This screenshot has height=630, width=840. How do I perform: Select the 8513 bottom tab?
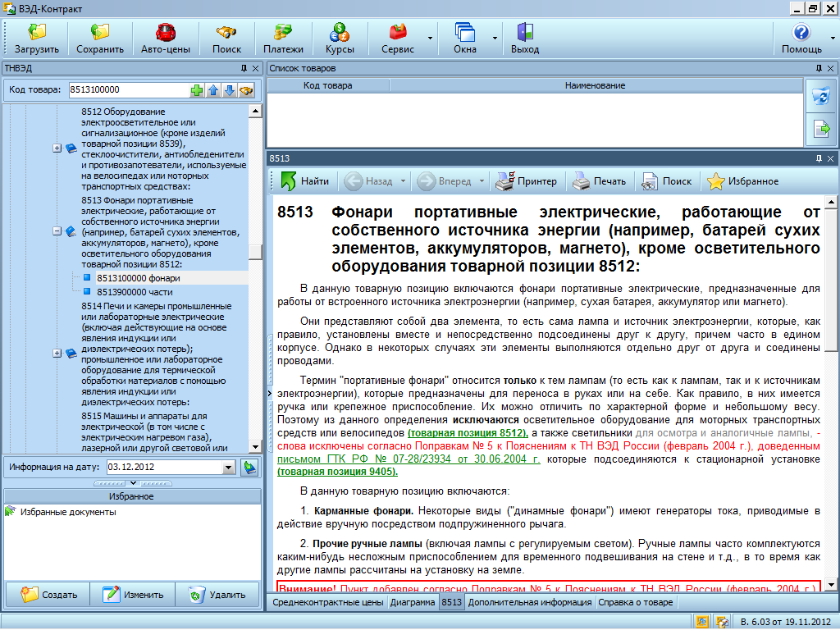point(452,602)
